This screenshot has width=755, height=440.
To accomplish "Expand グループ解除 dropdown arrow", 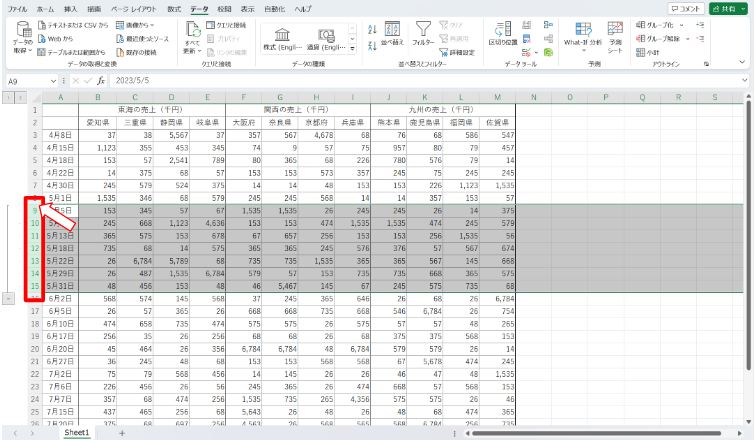I will click(688, 39).
